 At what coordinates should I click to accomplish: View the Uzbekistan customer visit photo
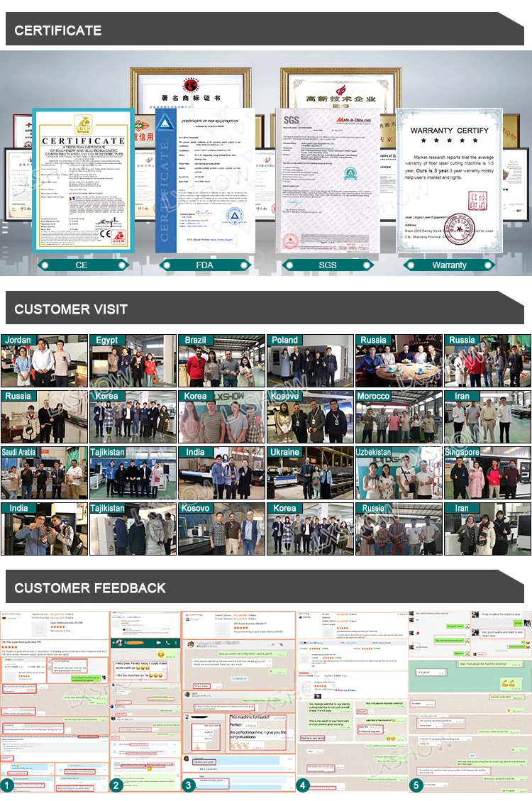pos(399,473)
